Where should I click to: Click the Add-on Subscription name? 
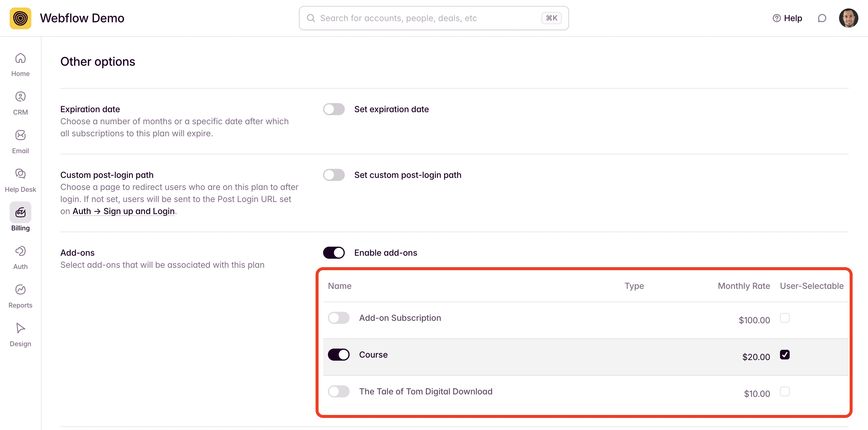(x=400, y=318)
